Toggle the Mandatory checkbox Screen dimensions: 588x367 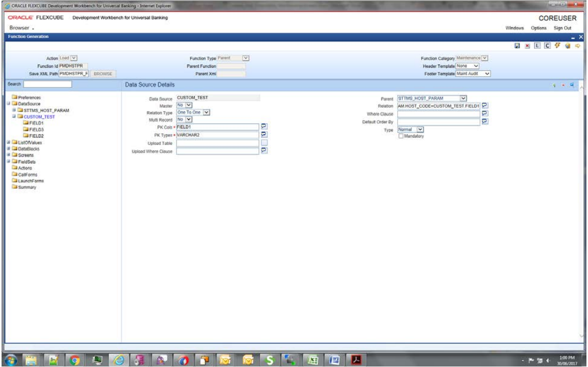(400, 136)
